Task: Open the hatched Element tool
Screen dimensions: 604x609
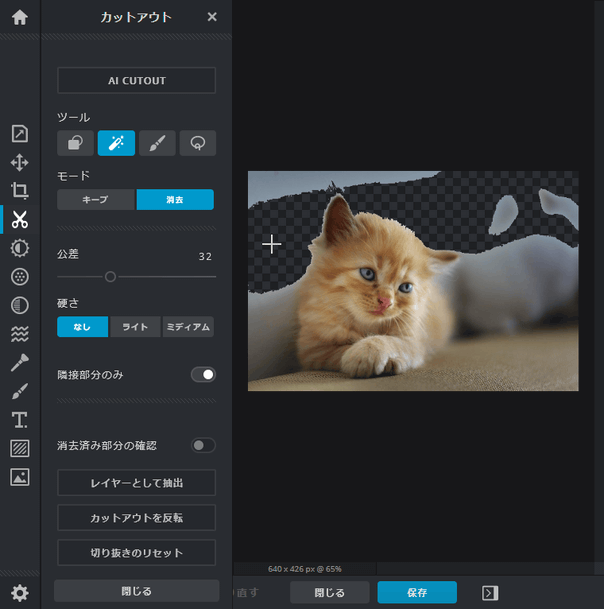Action: [19, 449]
